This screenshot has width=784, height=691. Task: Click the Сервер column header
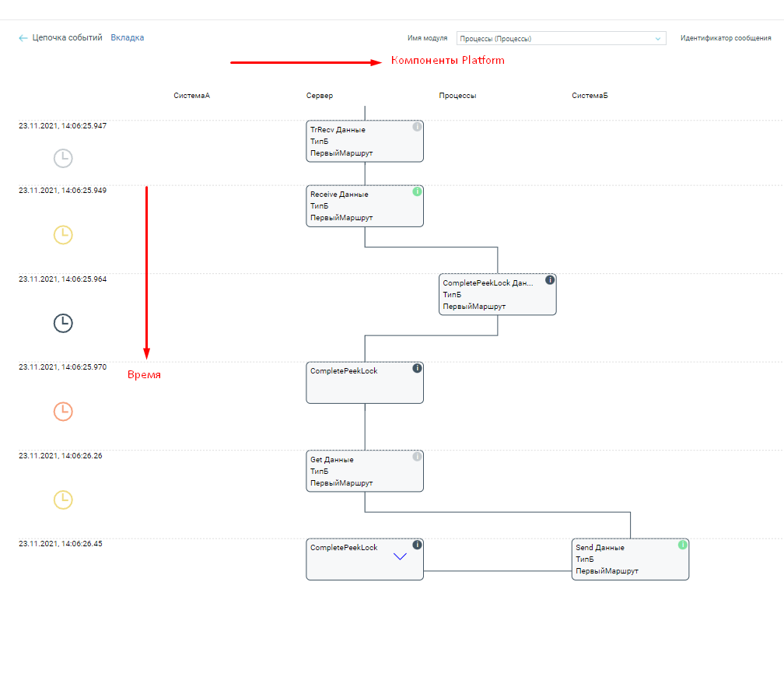point(320,96)
